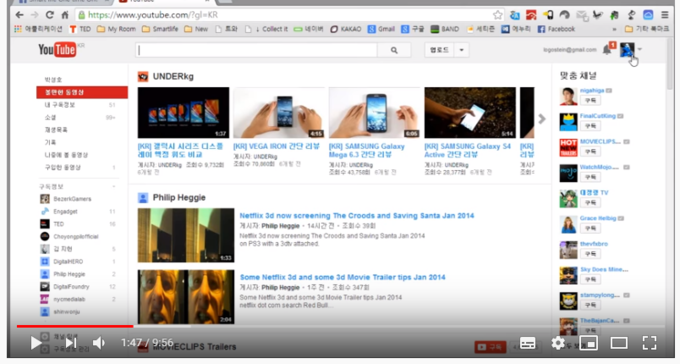This screenshot has height=364, width=680.
Task: Play the video with the play button
Action: (36, 343)
